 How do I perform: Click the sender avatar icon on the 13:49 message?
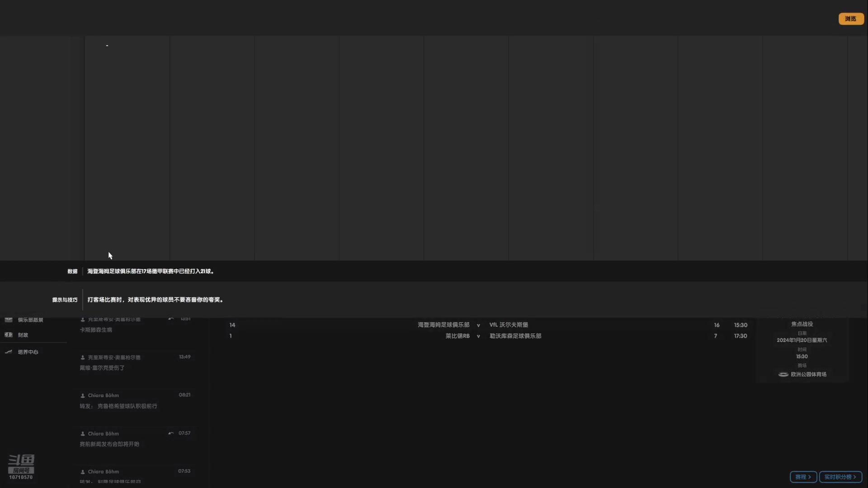tap(83, 357)
